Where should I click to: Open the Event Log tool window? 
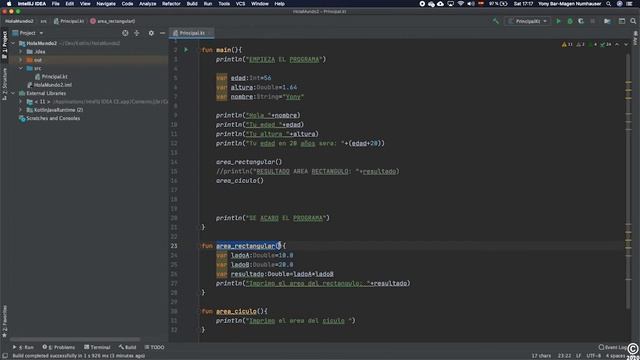tap(612, 347)
